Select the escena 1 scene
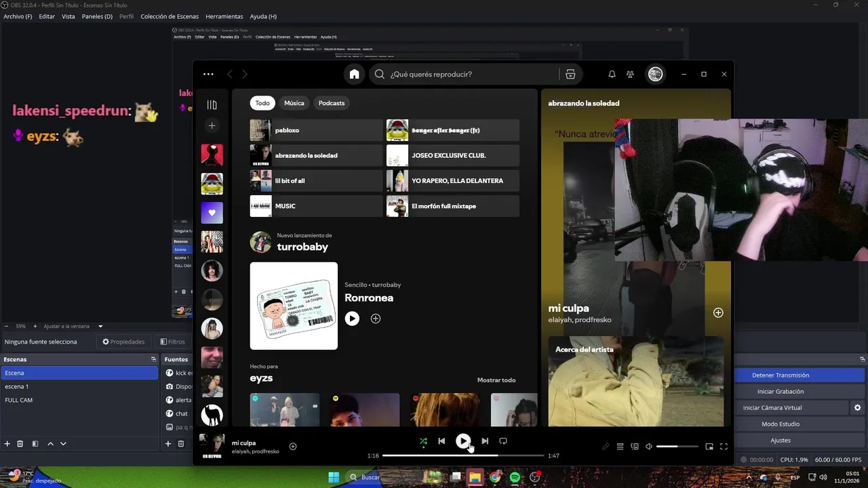This screenshot has width=868, height=488. [79, 386]
